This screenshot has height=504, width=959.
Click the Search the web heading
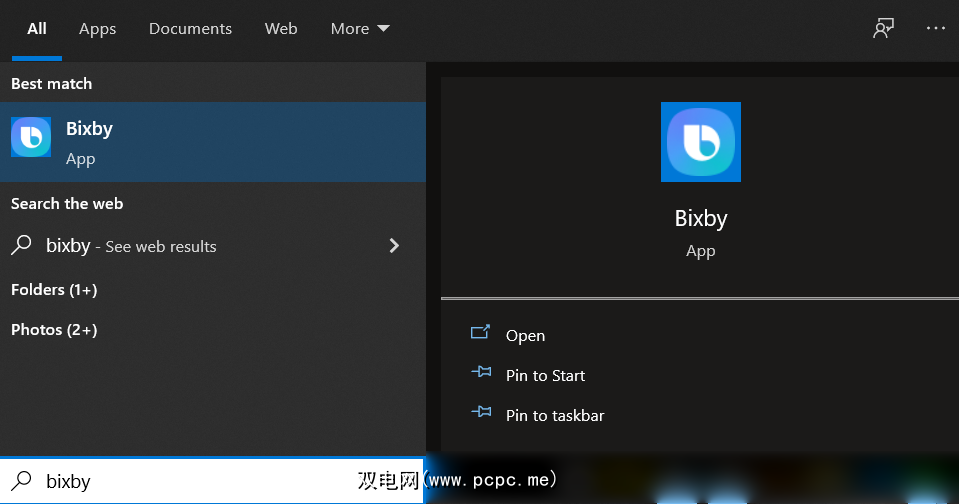[67, 204]
